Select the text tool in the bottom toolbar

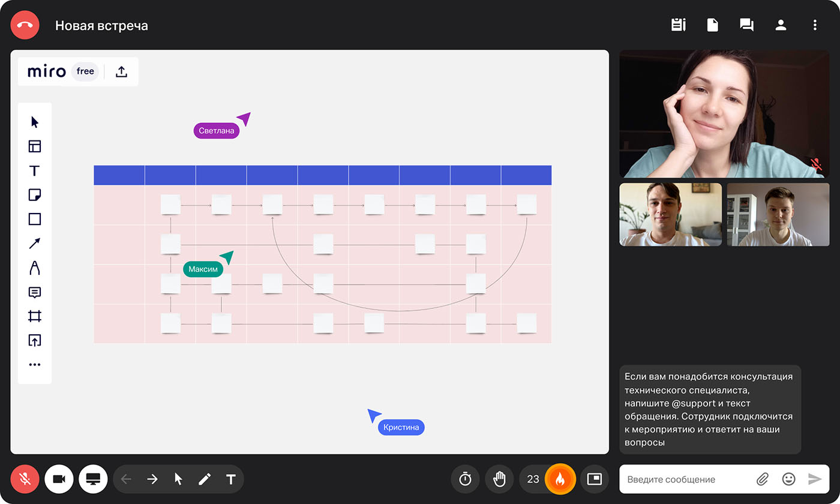click(230, 479)
